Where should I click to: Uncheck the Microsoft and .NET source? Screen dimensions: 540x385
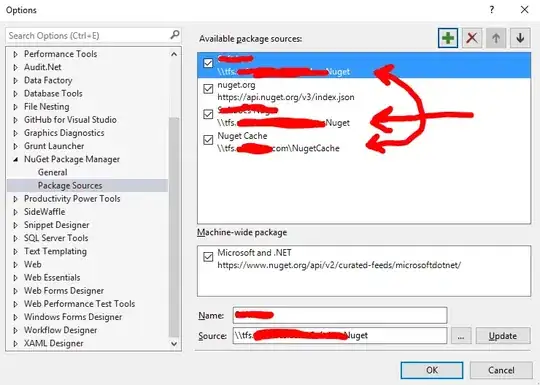(x=208, y=257)
